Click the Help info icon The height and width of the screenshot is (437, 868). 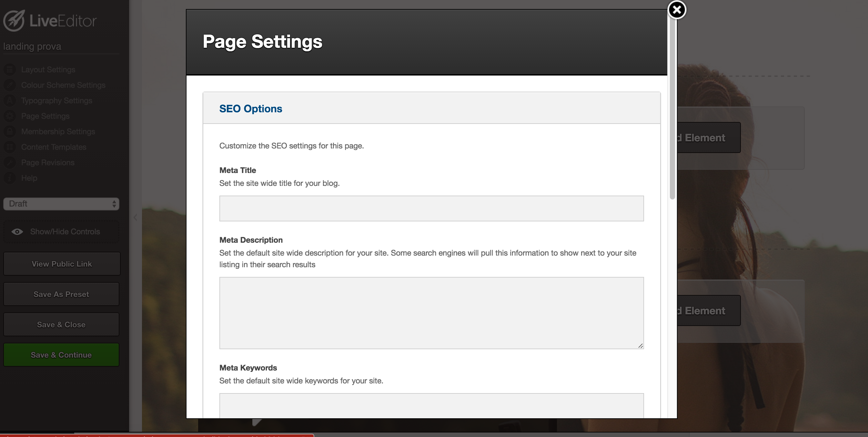coord(10,178)
